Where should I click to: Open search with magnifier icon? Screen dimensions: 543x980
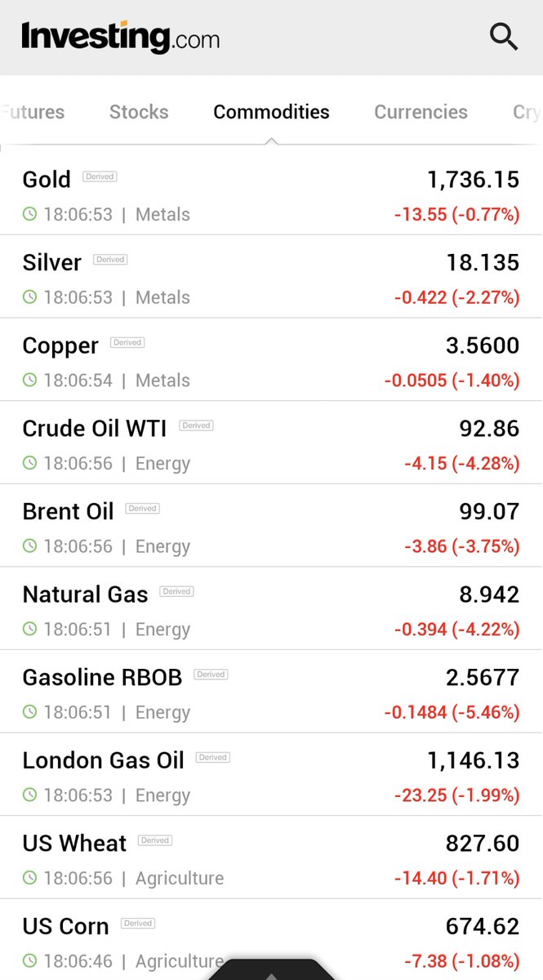click(503, 37)
